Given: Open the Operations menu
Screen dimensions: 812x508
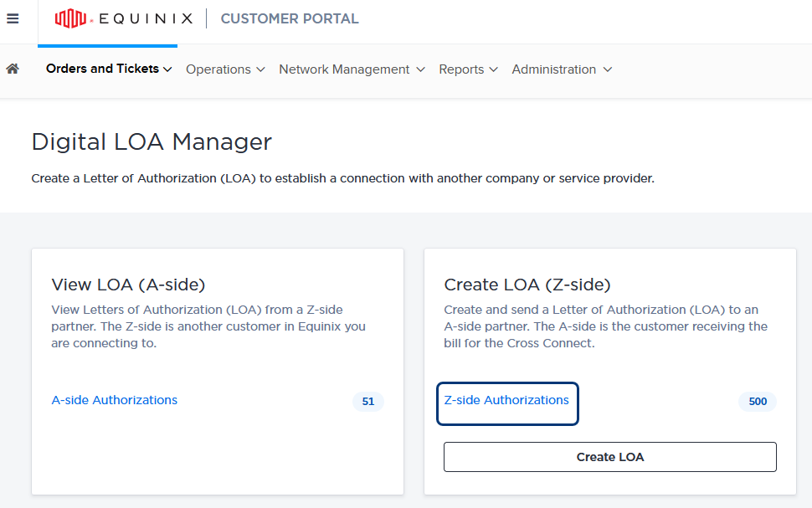Looking at the screenshot, I should click(x=218, y=69).
